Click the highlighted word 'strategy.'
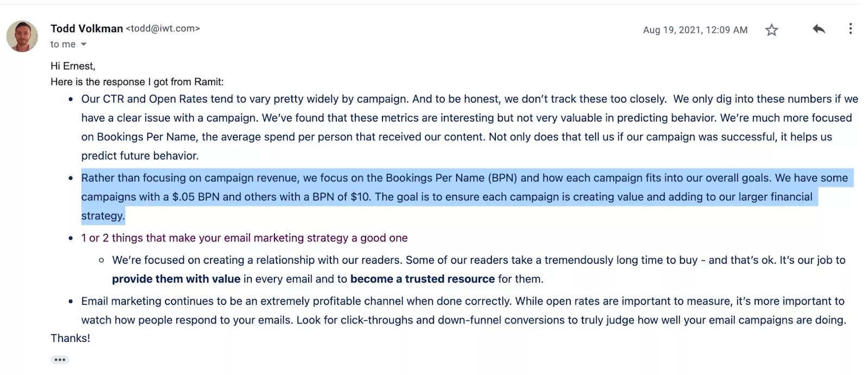Viewport: 868px width, 375px height. [x=103, y=216]
